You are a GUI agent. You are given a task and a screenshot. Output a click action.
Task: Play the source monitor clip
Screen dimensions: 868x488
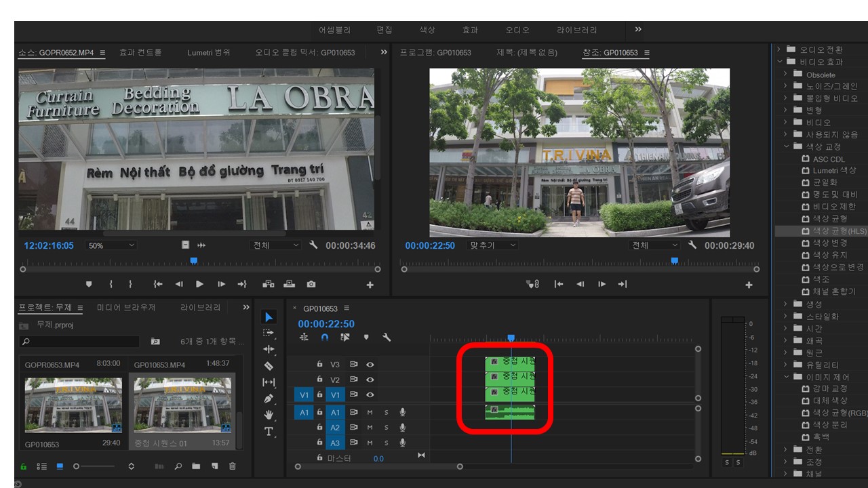[x=199, y=284]
